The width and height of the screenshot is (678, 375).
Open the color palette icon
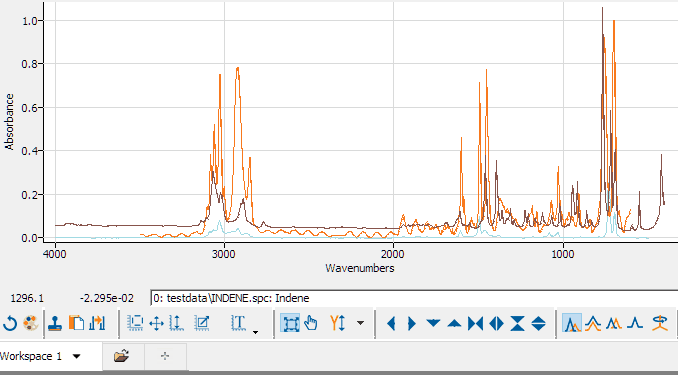pyautogui.click(x=31, y=324)
